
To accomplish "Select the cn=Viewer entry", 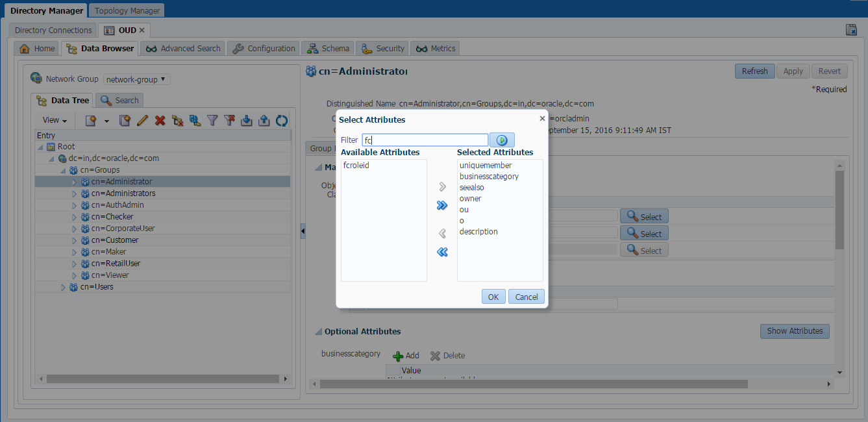I will click(110, 275).
